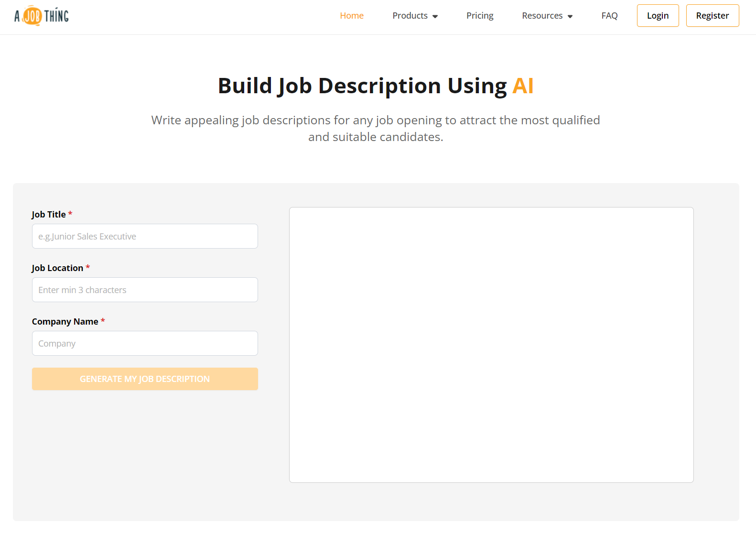Open the Pricing page
This screenshot has height=534, width=756.
480,16
